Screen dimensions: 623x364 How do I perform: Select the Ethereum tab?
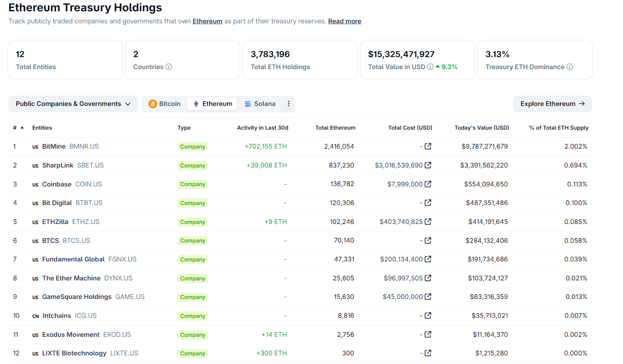click(x=212, y=104)
